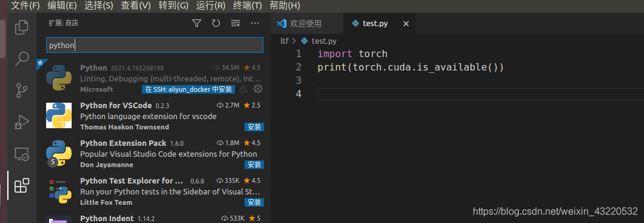Click the test.py breadcrumb item
This screenshot has width=644, height=223.
319,41
